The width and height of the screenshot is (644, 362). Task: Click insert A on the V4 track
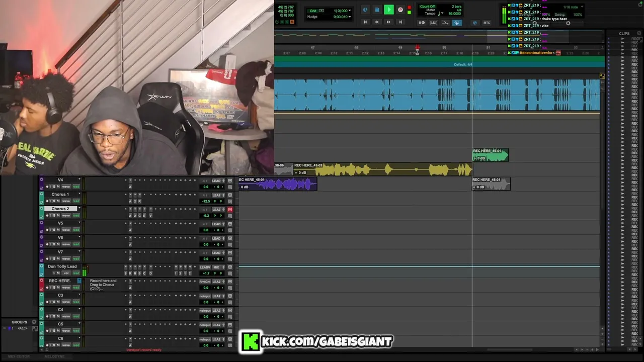(130, 187)
